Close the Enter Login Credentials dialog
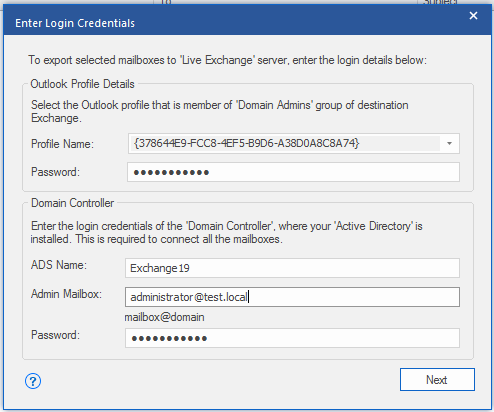494x412 pixels. (473, 16)
